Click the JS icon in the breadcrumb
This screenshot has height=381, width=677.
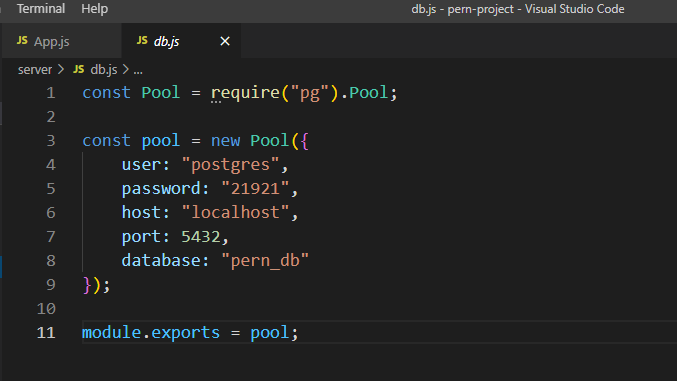(x=79, y=69)
